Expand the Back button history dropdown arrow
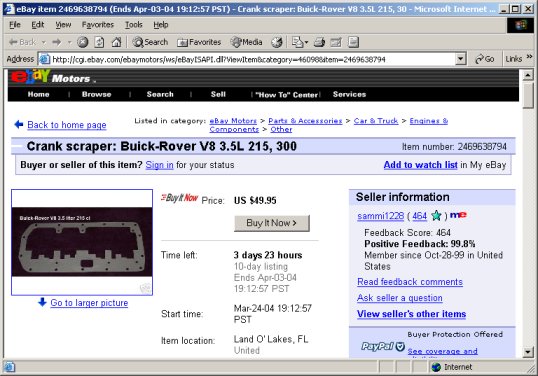 (44, 42)
